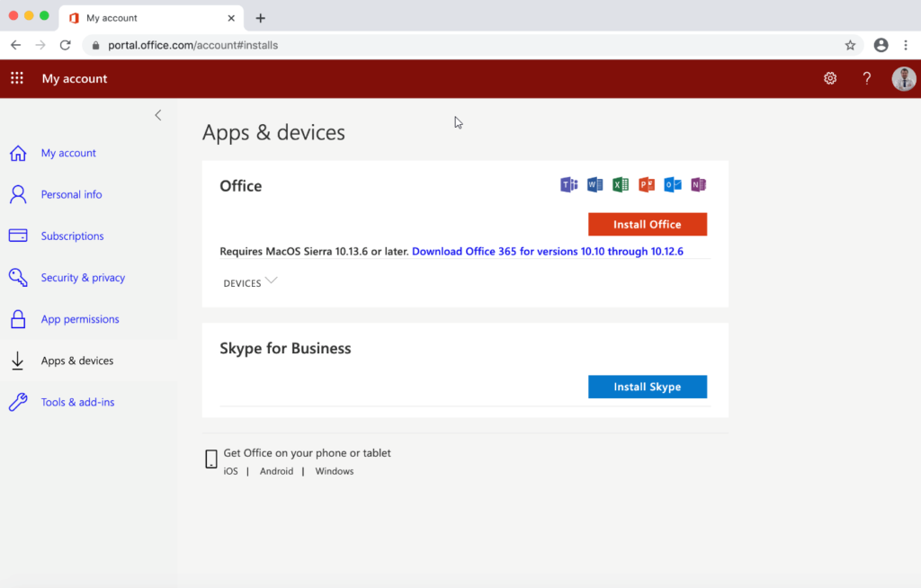Click the Word app icon
921x588 pixels.
(595, 184)
